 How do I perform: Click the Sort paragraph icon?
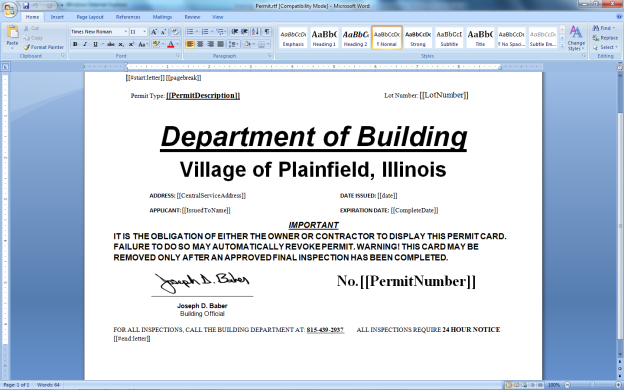tap(255, 32)
